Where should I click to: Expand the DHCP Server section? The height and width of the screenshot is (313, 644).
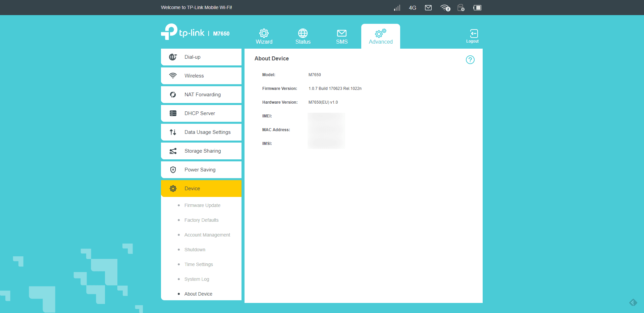tap(201, 113)
